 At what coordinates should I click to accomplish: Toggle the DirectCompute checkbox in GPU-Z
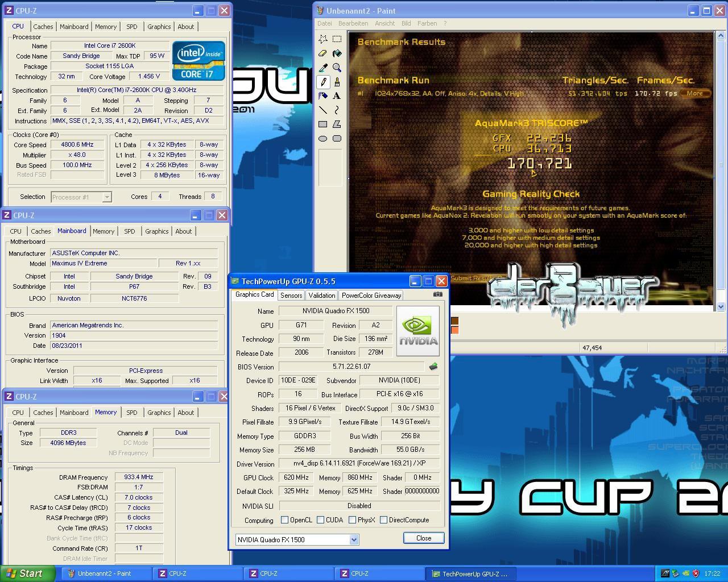pyautogui.click(x=383, y=520)
